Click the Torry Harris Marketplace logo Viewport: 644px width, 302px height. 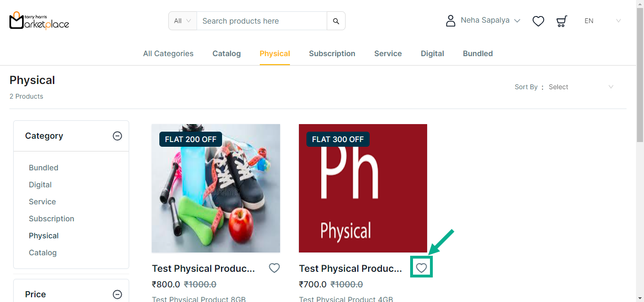pos(39,21)
